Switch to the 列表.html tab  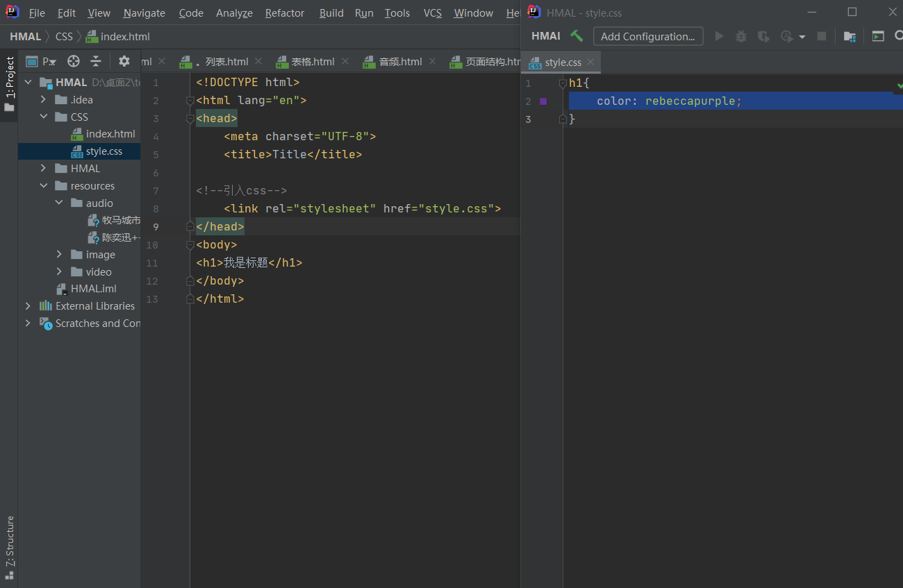(x=222, y=61)
